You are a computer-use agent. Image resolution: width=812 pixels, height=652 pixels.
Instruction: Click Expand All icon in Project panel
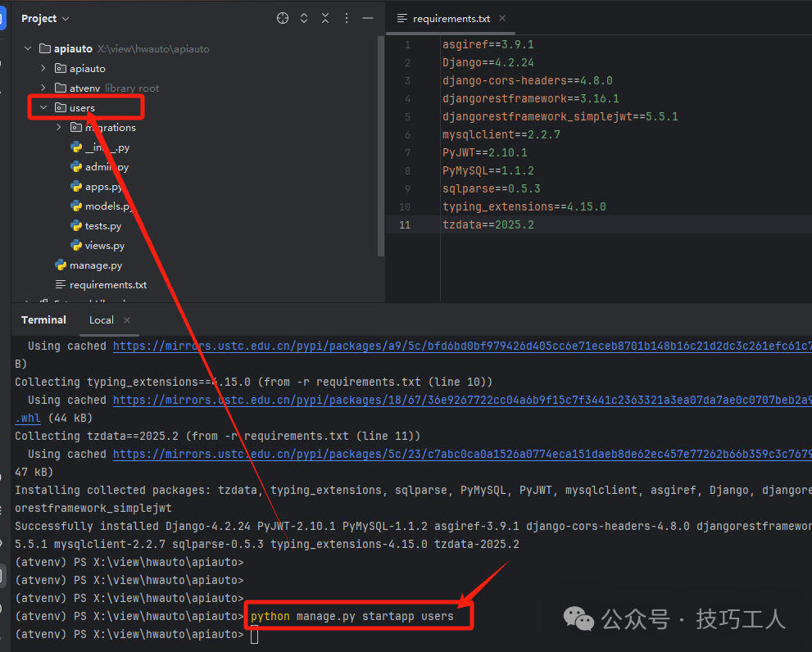304,18
